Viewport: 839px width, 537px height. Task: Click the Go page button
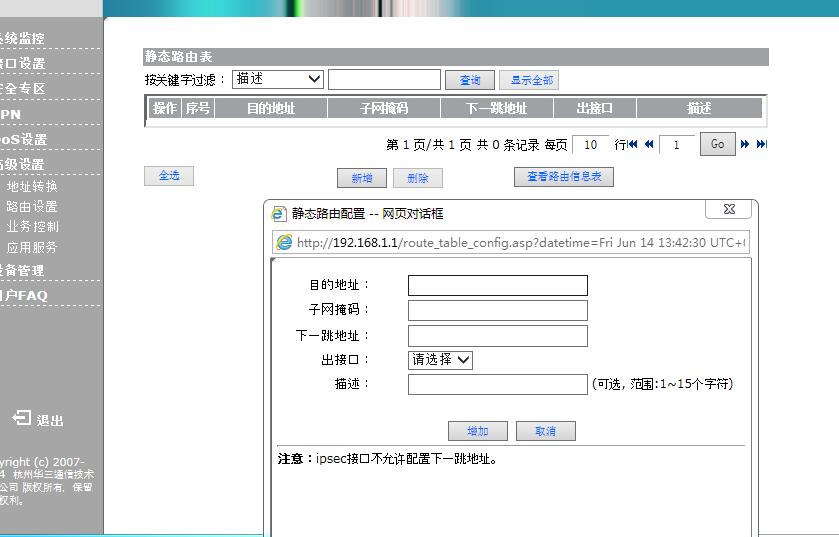718,144
